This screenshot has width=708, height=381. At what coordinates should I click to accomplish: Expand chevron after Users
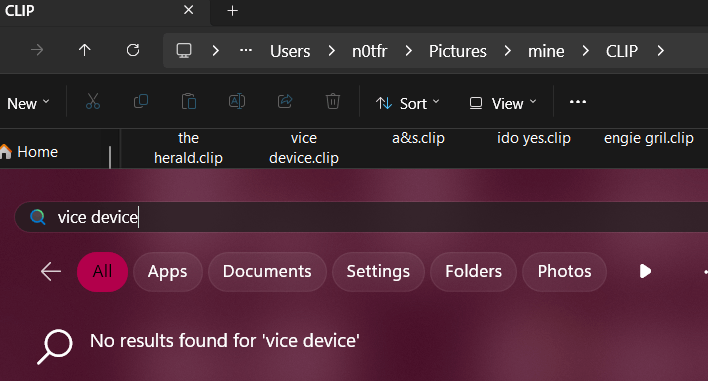click(331, 51)
